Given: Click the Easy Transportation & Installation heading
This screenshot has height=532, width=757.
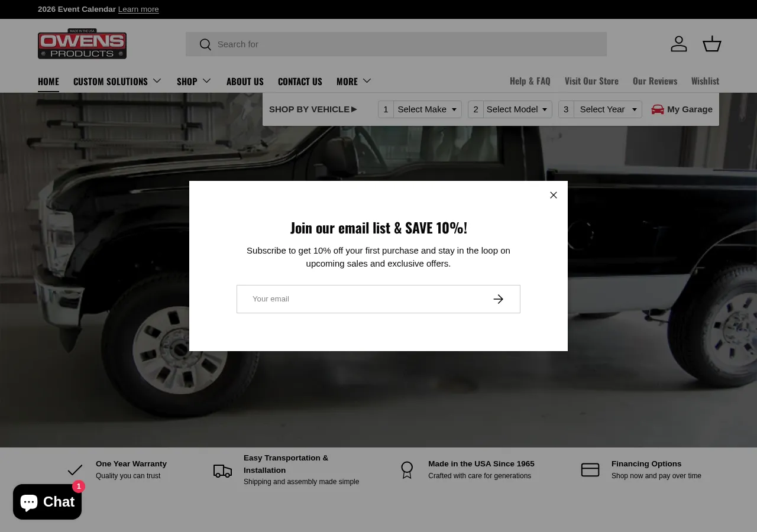Looking at the screenshot, I should (x=286, y=464).
